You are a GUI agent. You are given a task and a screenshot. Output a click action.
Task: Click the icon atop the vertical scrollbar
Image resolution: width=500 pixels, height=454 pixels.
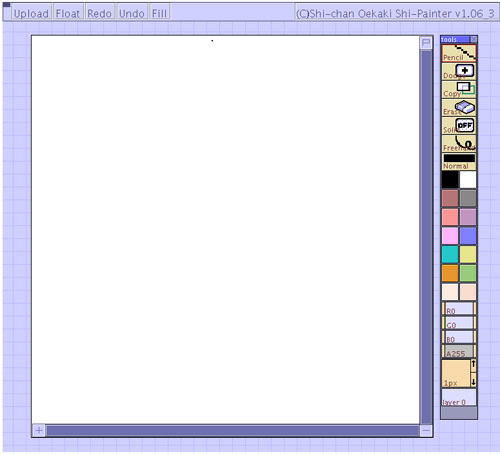click(x=426, y=43)
